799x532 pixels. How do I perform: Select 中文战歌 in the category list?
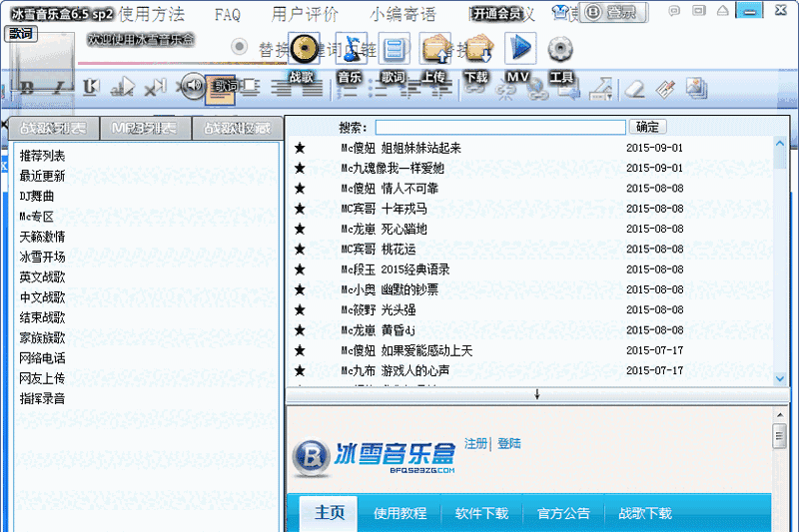pos(42,297)
